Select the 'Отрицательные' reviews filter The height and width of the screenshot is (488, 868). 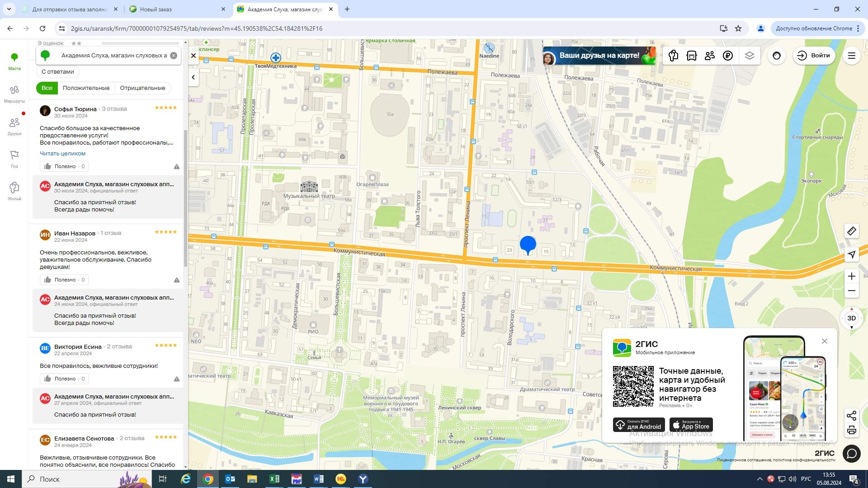pos(142,88)
